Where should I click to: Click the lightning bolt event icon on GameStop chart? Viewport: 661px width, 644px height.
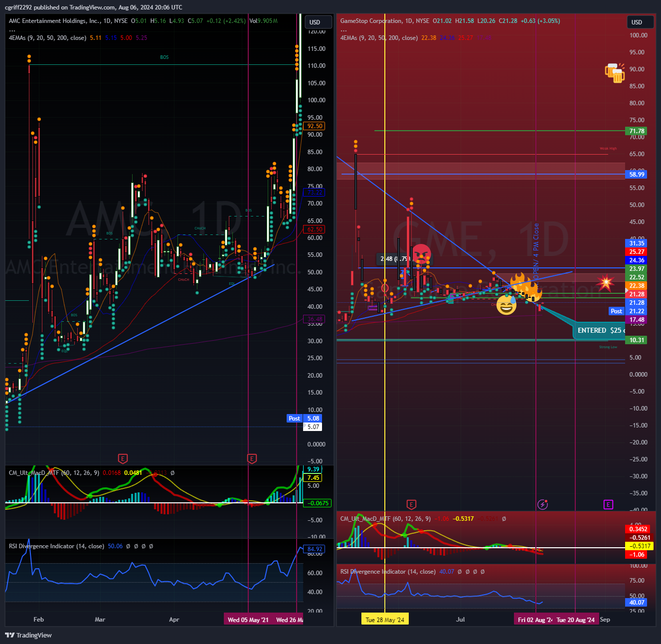tap(543, 504)
